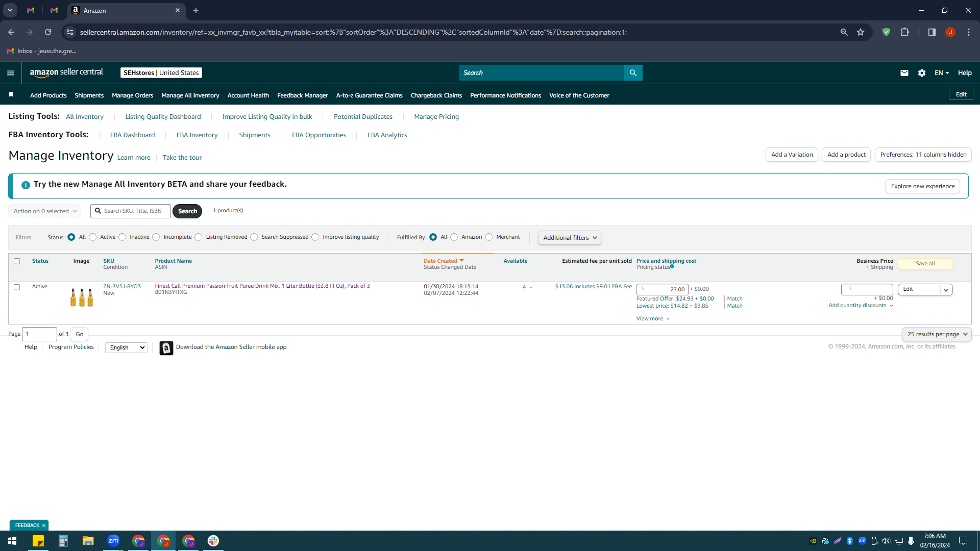Viewport: 980px width, 551px height.
Task: Click the Explore new experience button
Action: tap(923, 186)
